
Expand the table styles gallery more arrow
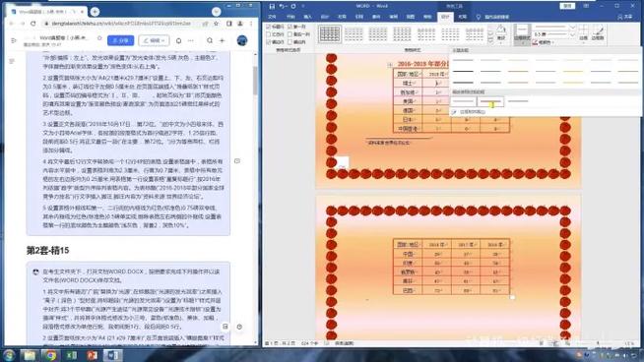[x=490, y=41]
